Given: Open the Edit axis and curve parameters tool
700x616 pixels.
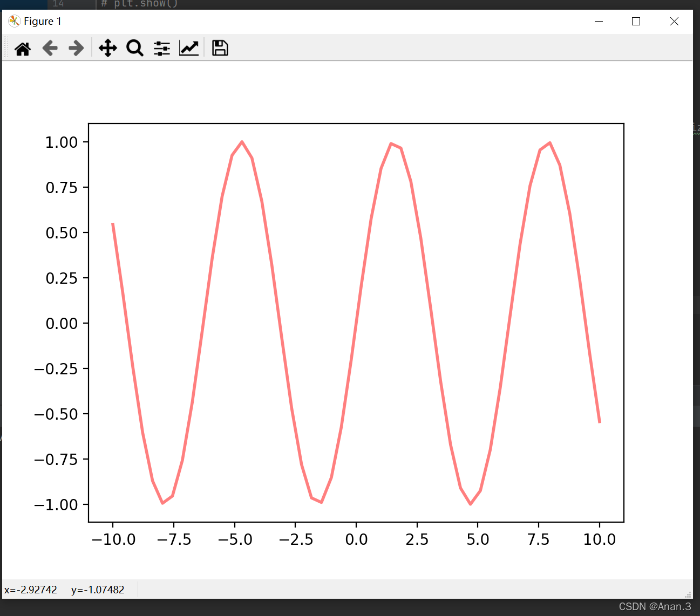Looking at the screenshot, I should 189,48.
